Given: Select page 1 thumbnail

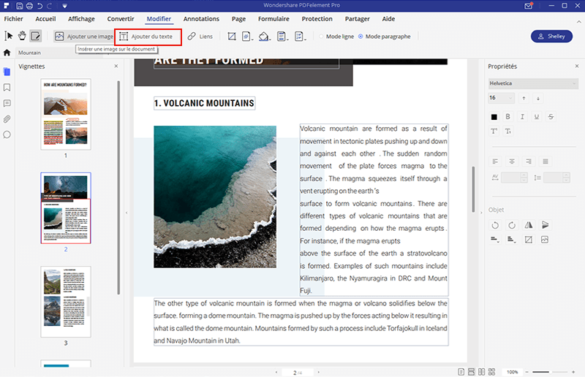Looking at the screenshot, I should pyautogui.click(x=66, y=114).
